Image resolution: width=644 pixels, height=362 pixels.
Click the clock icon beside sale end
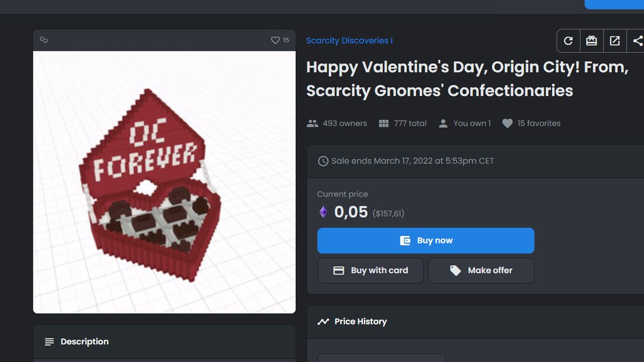(x=323, y=161)
